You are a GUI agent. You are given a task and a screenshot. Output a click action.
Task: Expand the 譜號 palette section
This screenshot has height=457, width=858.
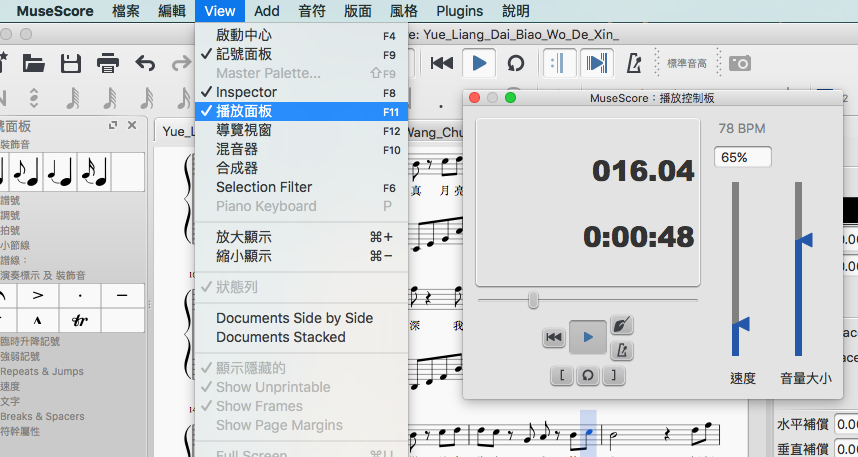tap(10, 201)
